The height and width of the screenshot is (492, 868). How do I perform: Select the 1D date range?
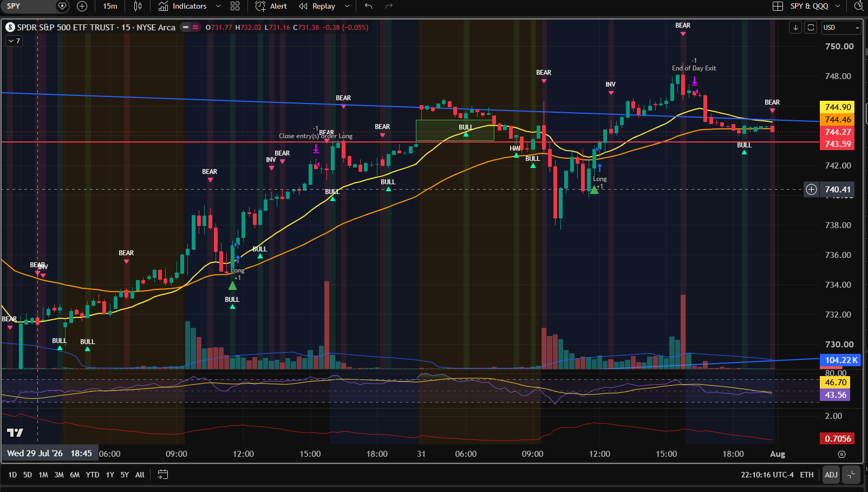12,475
